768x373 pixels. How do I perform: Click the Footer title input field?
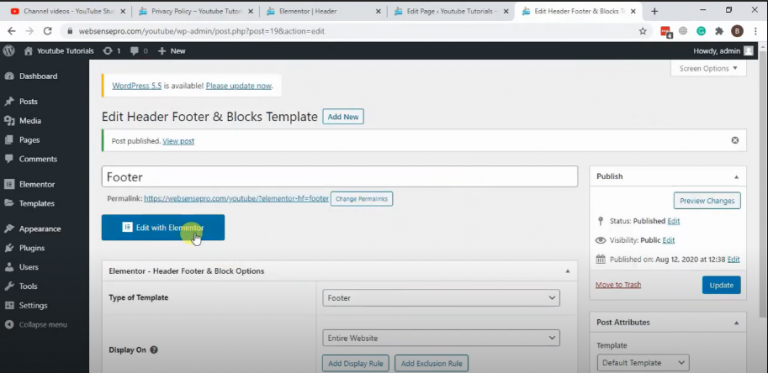point(339,177)
